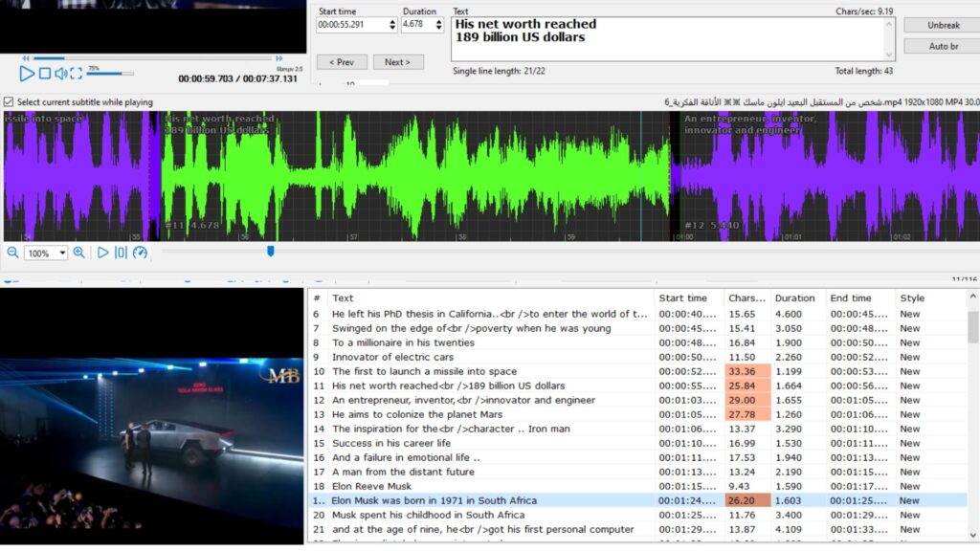Select subtitle row 'Innovator of electric cars'
The image size is (980, 551).
click(x=392, y=357)
